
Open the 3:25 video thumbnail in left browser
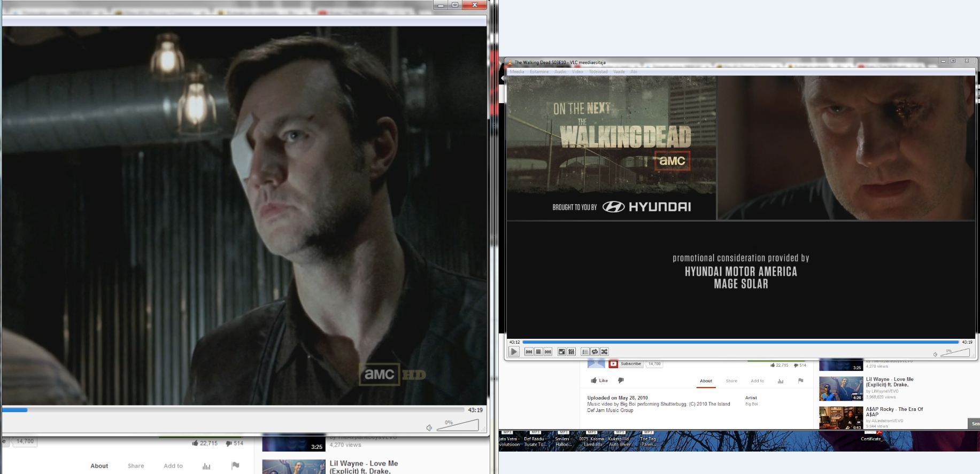294,444
